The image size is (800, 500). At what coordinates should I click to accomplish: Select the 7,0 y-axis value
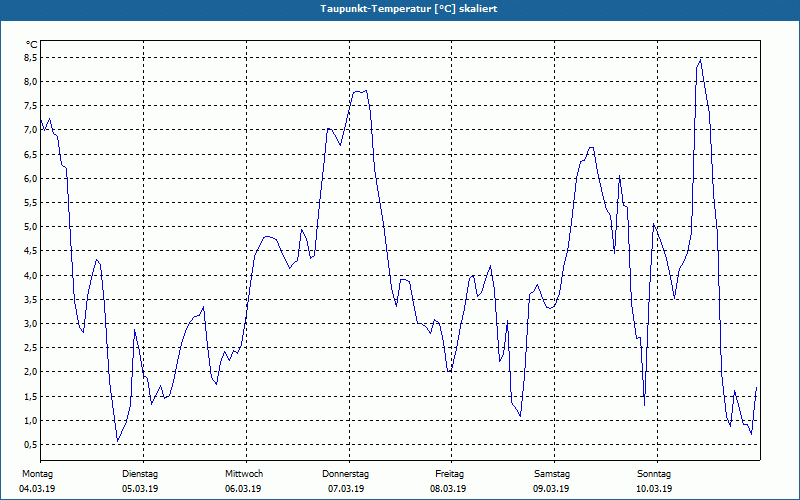(32, 130)
